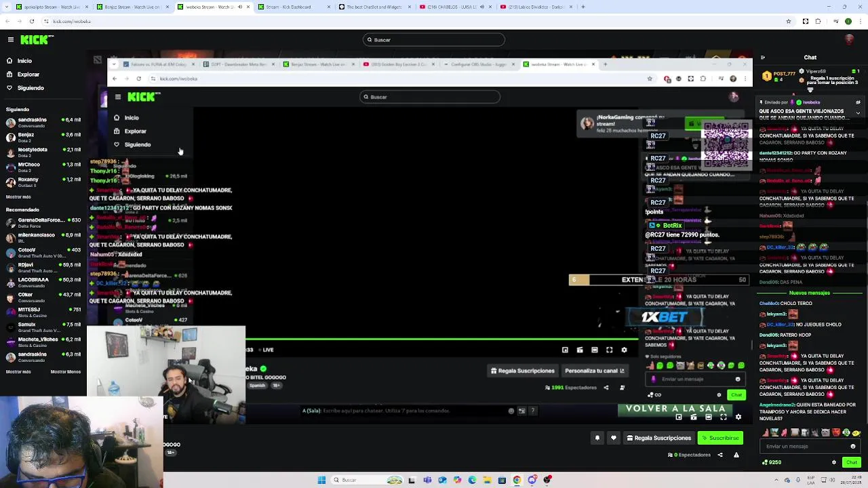
Task: Open emoji picker in chat input
Action: 853,447
